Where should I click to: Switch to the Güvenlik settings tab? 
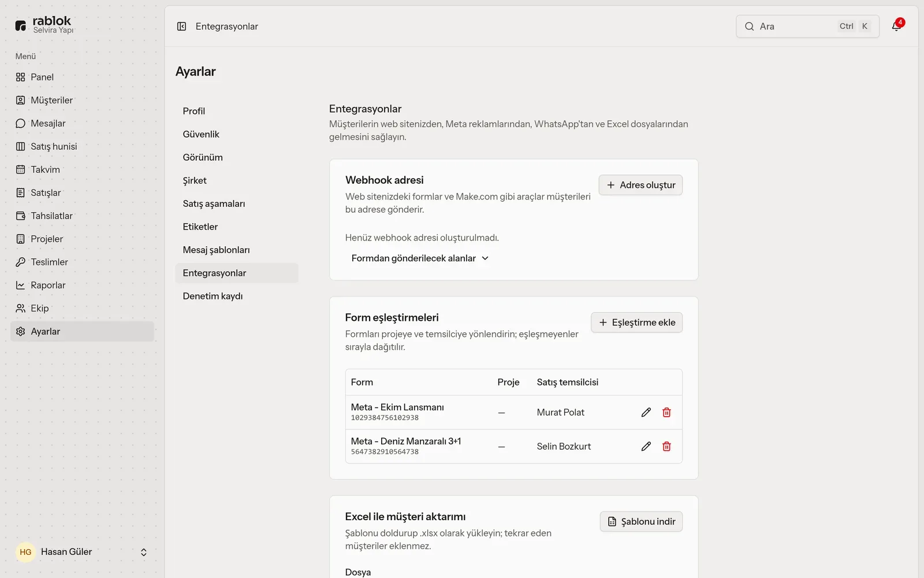pos(237,134)
